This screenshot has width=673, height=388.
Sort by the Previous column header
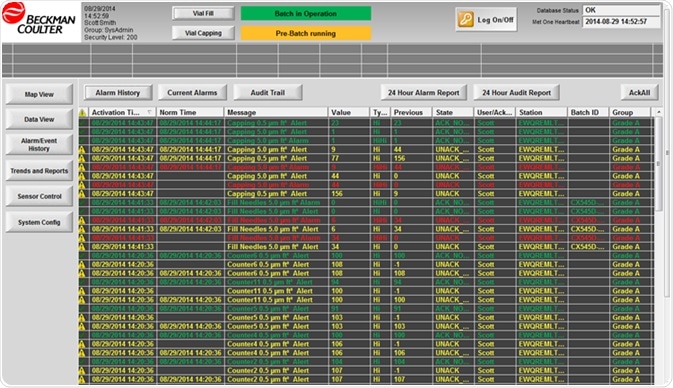point(411,112)
